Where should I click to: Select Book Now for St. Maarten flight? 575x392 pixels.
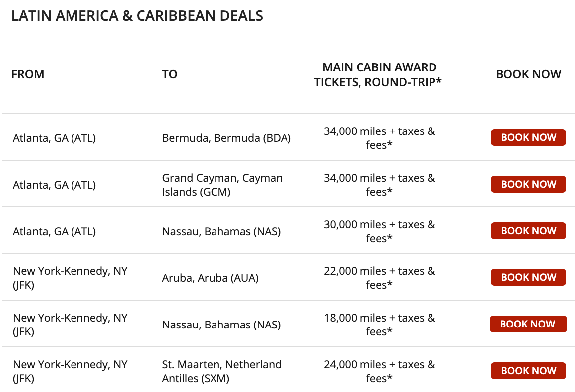pyautogui.click(x=528, y=371)
